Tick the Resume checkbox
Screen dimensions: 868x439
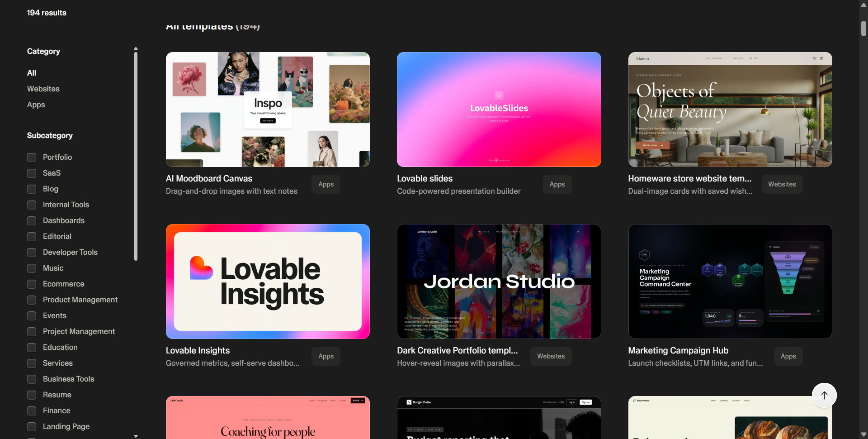(x=32, y=395)
